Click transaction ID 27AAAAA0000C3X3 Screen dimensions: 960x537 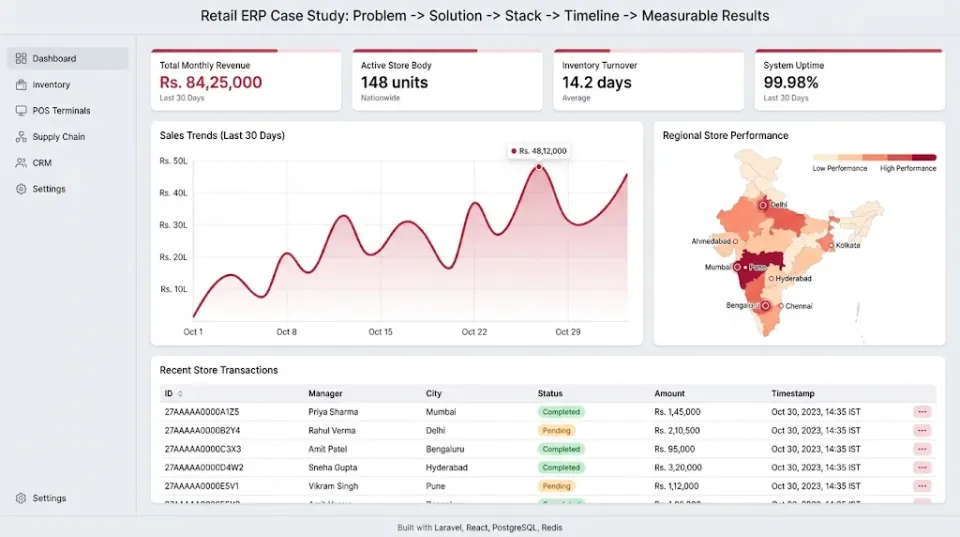(203, 449)
